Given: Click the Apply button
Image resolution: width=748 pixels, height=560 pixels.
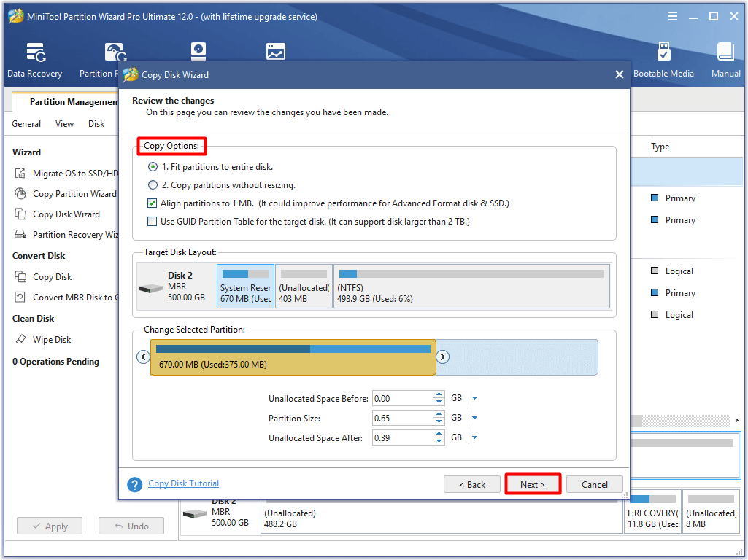Looking at the screenshot, I should [50, 526].
